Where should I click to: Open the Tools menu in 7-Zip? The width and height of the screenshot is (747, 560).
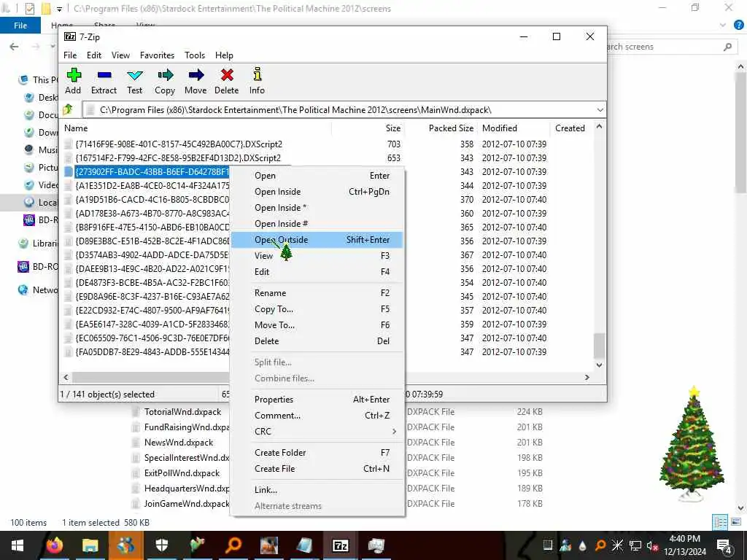point(195,55)
